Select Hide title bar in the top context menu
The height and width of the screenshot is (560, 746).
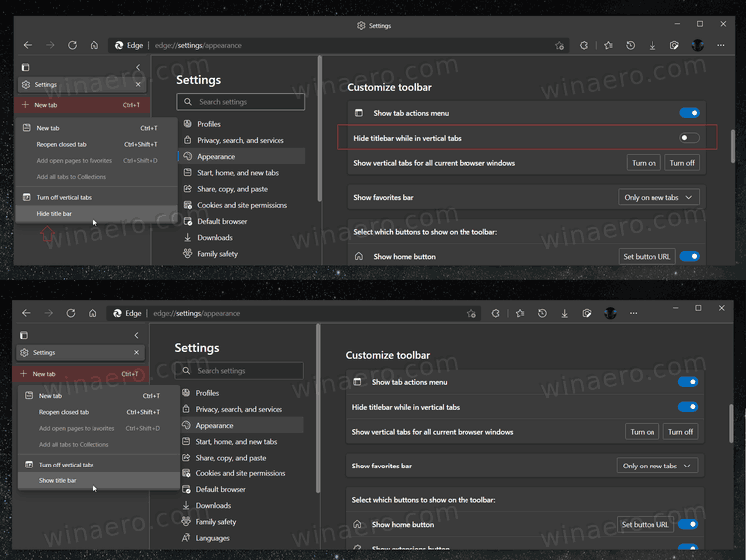point(96,214)
